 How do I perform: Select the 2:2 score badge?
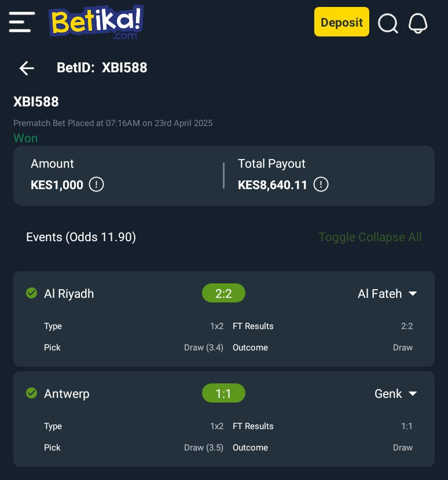click(223, 293)
